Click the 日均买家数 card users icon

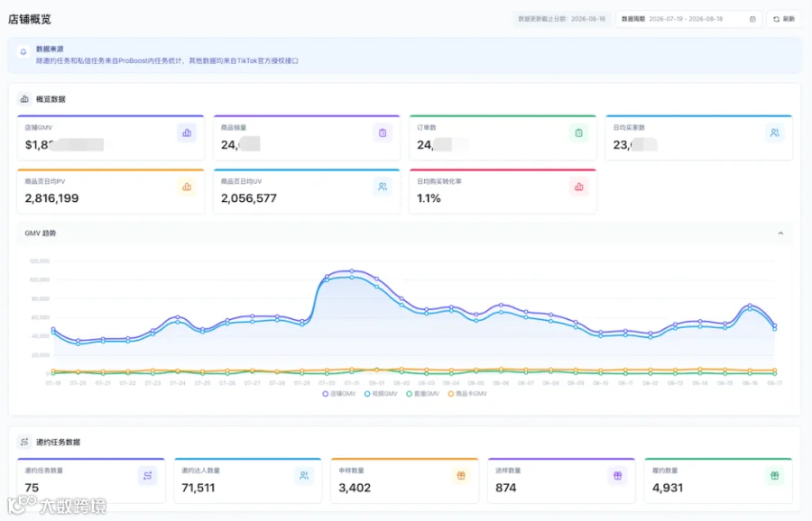click(x=774, y=133)
